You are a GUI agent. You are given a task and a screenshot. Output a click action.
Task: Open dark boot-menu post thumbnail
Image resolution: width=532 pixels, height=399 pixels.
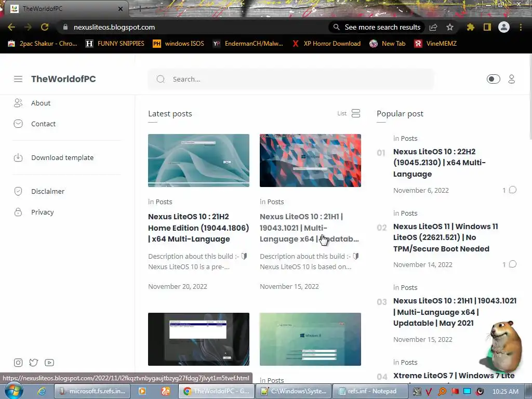pos(198,339)
